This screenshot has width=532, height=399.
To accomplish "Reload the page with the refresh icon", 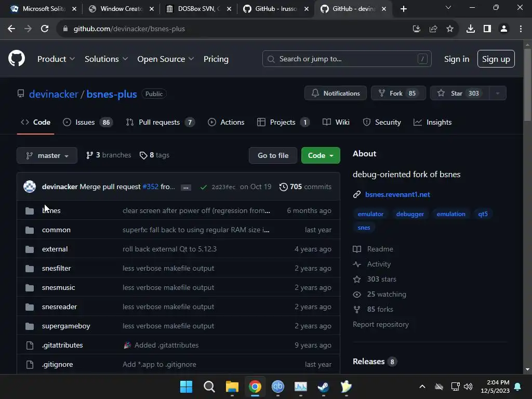I will pos(45,29).
